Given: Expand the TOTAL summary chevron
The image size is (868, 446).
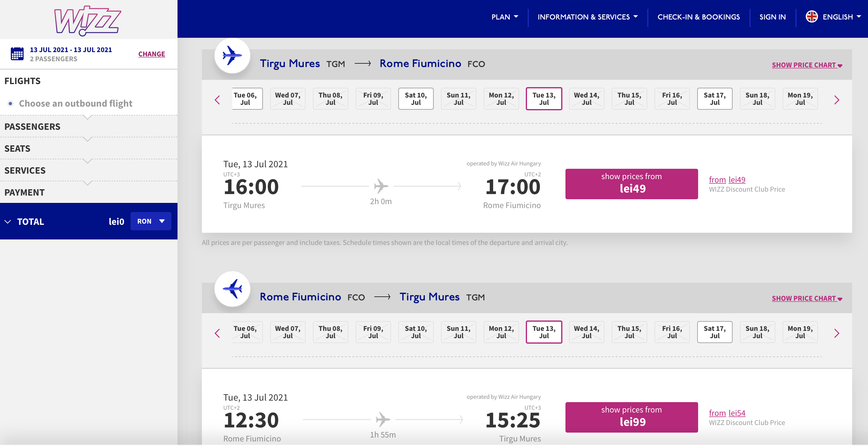Looking at the screenshot, I should point(8,221).
